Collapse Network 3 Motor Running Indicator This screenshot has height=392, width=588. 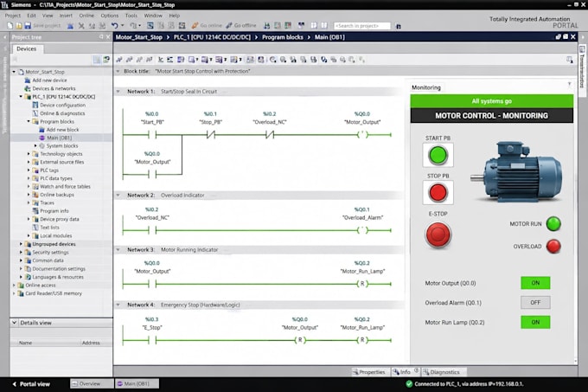(x=118, y=249)
